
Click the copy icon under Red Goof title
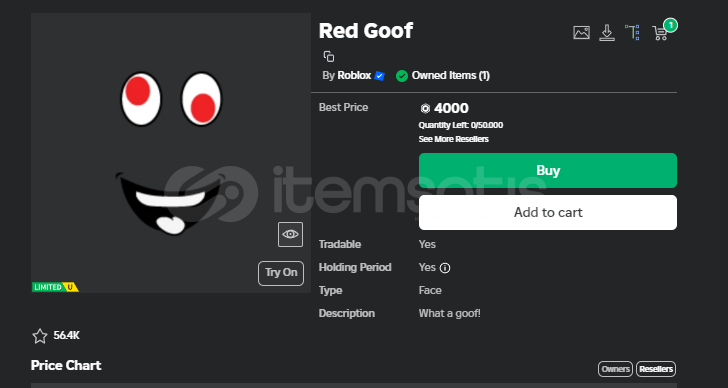point(329,57)
